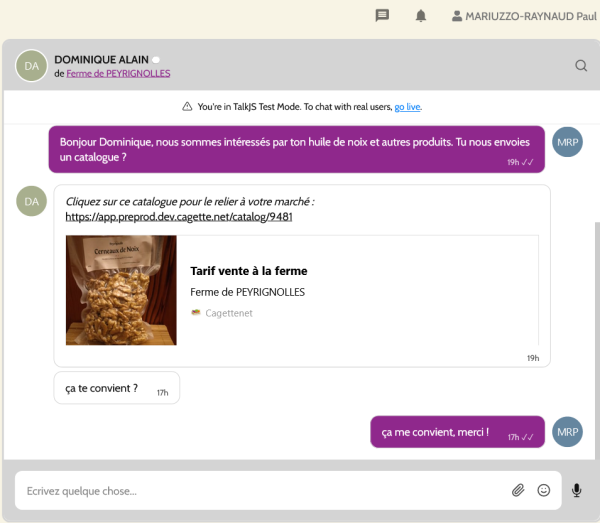Open the "Tarif vente à la ferme" preview title
600x523 pixels.
click(x=249, y=271)
